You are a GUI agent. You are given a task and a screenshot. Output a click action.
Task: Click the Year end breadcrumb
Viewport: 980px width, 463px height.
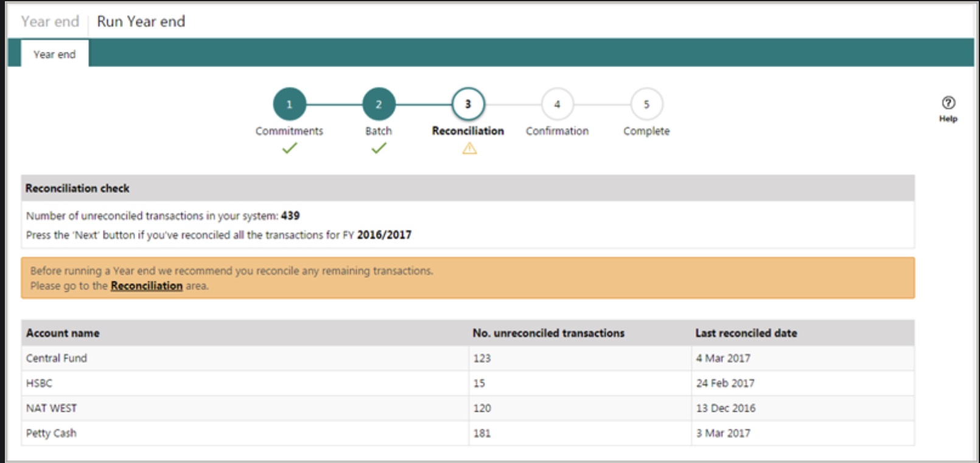click(50, 21)
